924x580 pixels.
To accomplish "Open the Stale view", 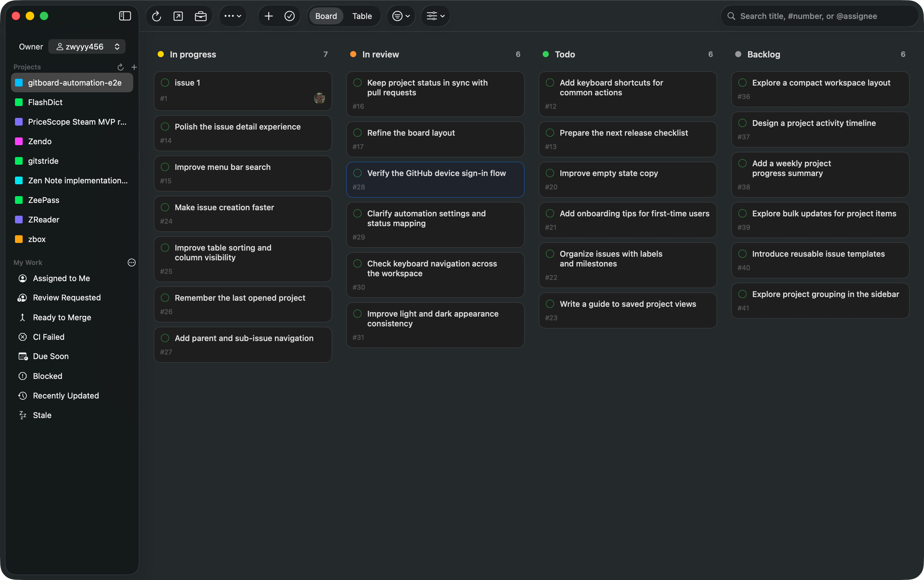I will (x=72, y=415).
